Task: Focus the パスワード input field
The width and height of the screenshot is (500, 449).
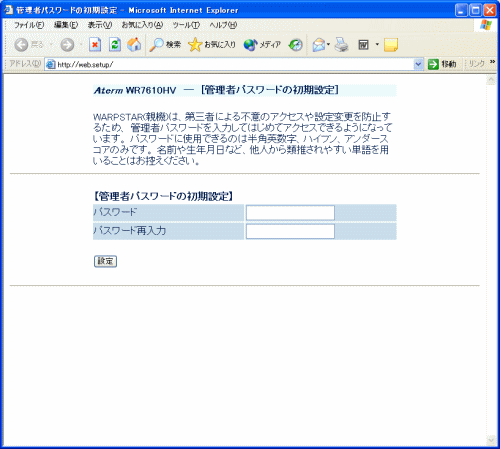Action: click(290, 213)
